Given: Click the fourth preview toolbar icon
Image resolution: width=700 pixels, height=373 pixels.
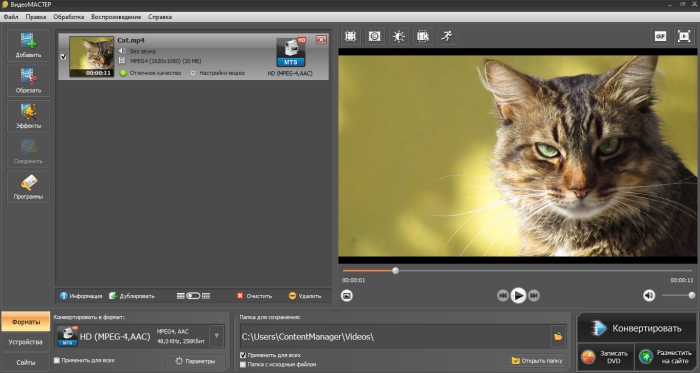Looking at the screenshot, I should tap(423, 37).
